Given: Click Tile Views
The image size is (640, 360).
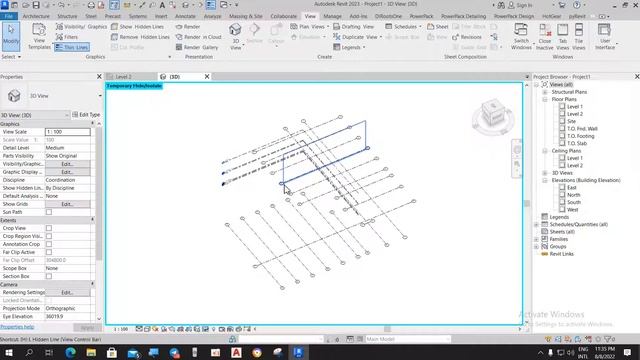Looking at the screenshot, I should pyautogui.click(x=579, y=37).
